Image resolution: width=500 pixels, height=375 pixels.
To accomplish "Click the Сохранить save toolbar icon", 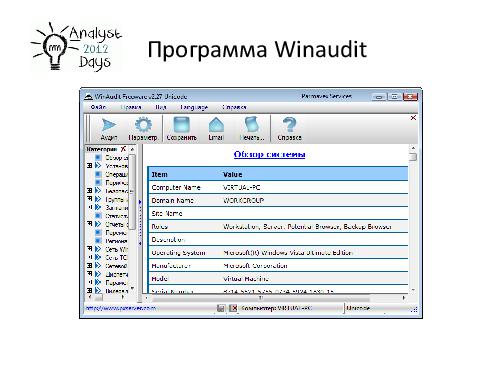I will click(182, 129).
